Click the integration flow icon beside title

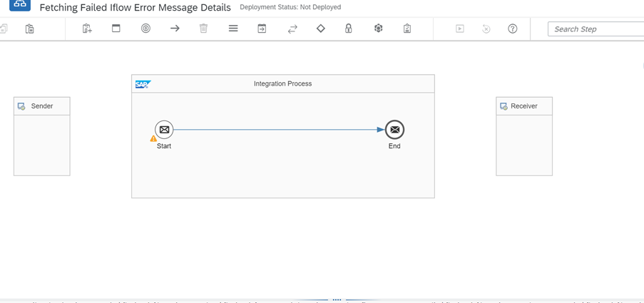pyautogui.click(x=20, y=5)
